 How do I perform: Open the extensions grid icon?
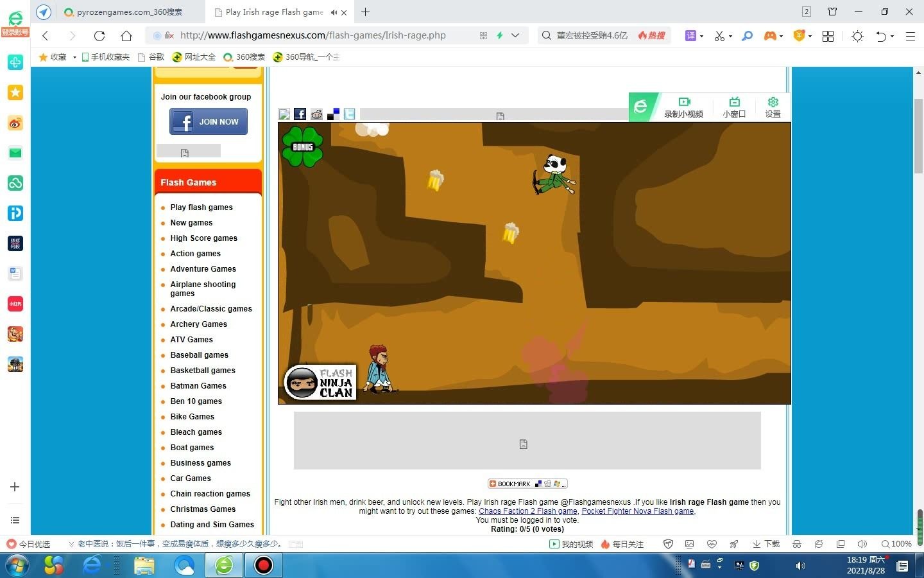(828, 36)
